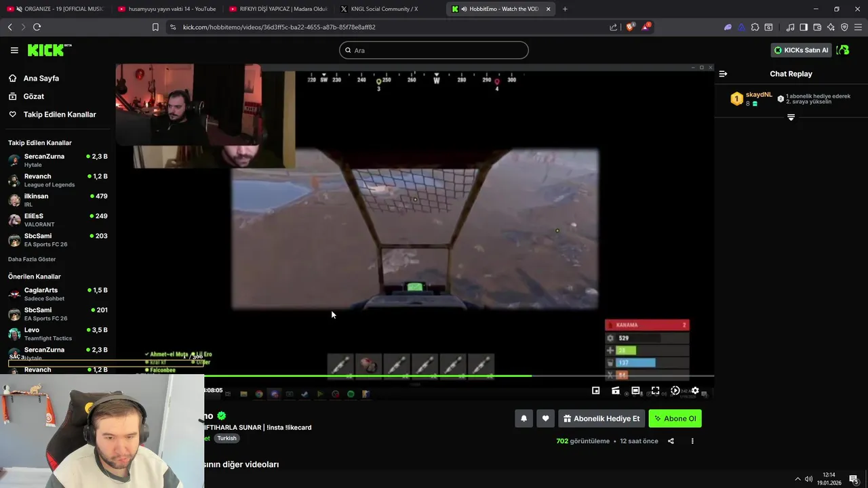The image size is (868, 488).
Task: Switch to husamyuyu yayın vakti tab
Action: coord(167,9)
